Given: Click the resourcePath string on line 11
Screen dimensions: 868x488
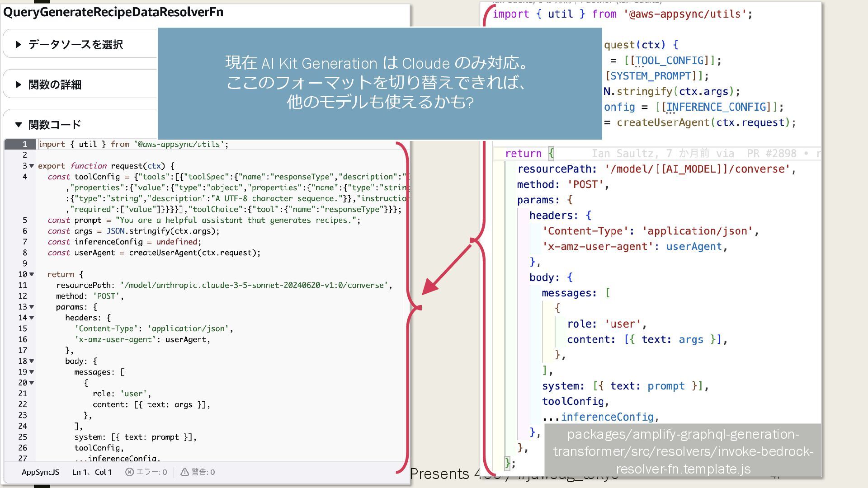Looking at the screenshot, I should click(255, 286).
